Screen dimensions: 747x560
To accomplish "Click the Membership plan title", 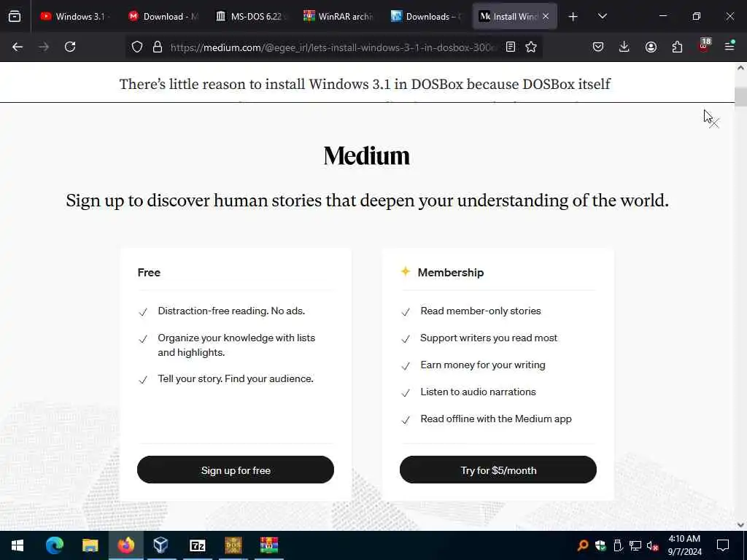I will 451,273.
